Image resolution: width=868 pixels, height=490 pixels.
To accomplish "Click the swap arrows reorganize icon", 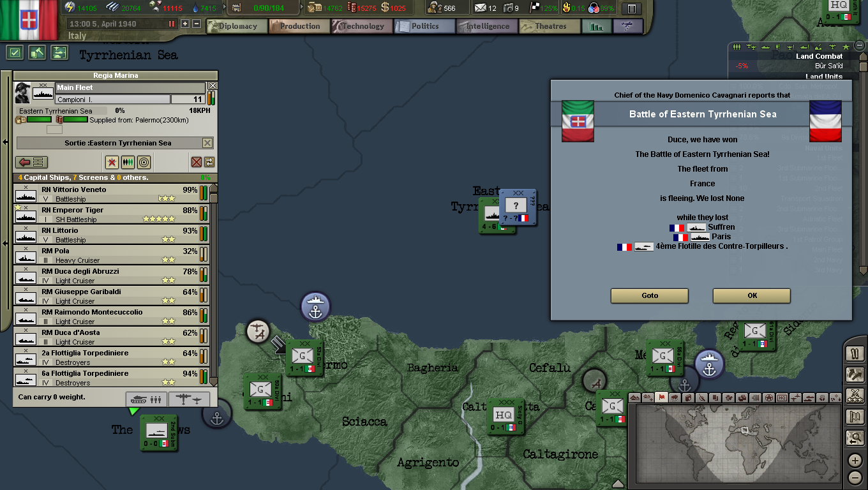I will coord(209,162).
